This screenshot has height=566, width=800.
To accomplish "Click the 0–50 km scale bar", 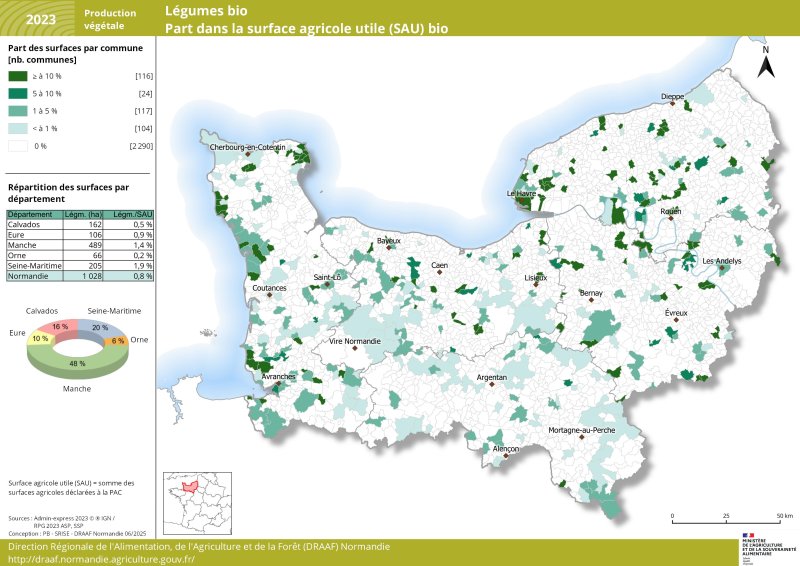I will pyautogui.click(x=732, y=519).
